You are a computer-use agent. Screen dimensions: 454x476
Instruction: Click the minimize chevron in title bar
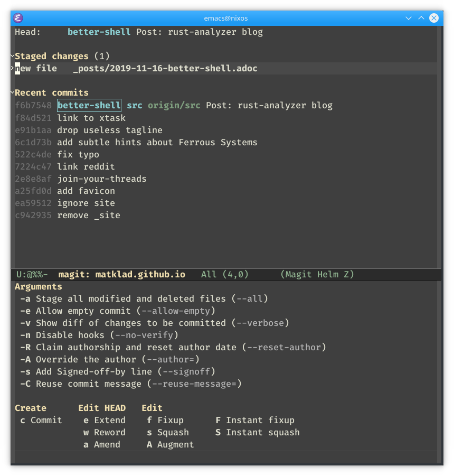[409, 18]
